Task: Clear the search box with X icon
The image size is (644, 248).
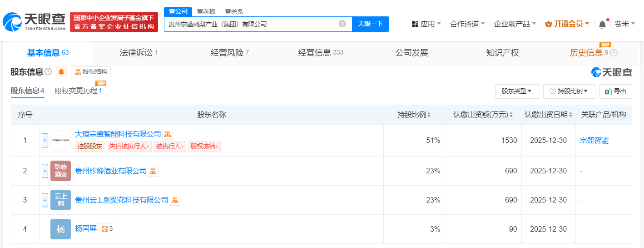Action: point(342,24)
